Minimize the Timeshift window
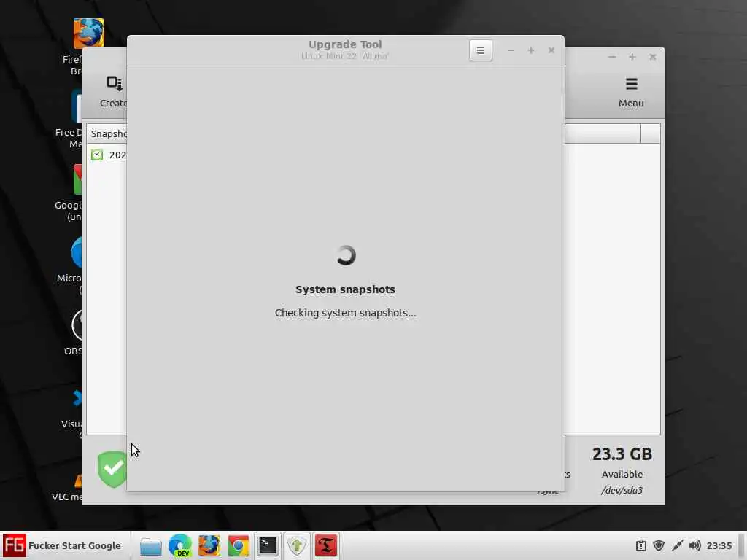Viewport: 747px width, 560px height. coord(612,57)
